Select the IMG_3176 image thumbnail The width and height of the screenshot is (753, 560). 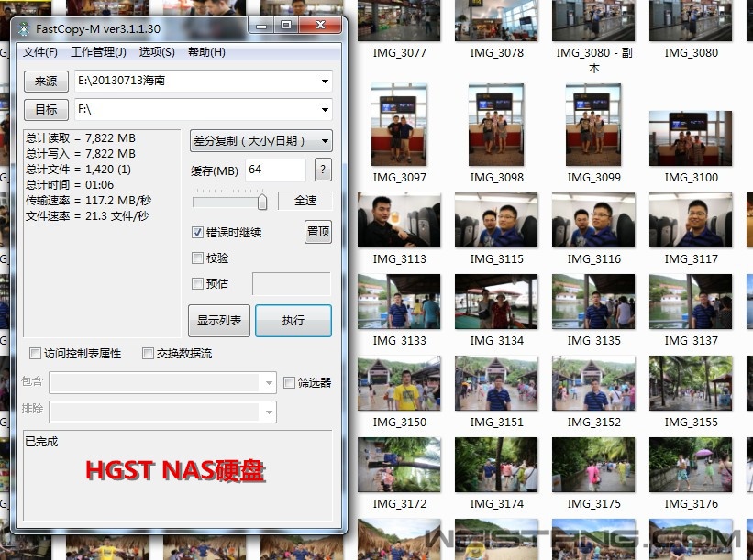(x=691, y=465)
